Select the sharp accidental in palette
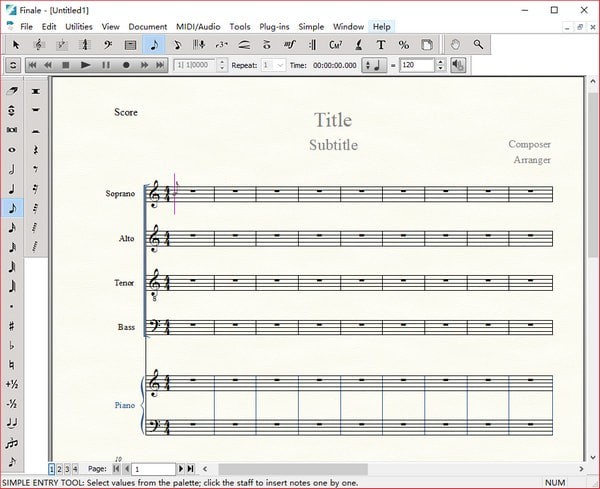Viewport: 600px width, 489px height. click(12, 325)
